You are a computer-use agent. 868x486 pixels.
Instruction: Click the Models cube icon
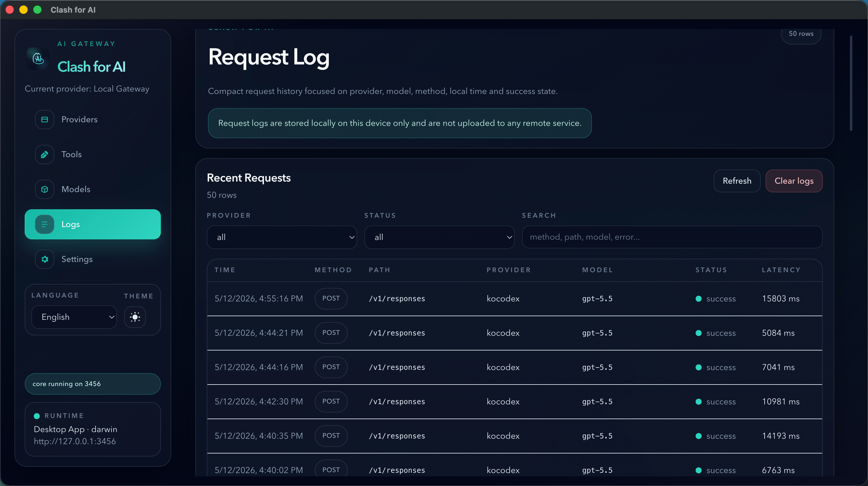[x=45, y=189]
